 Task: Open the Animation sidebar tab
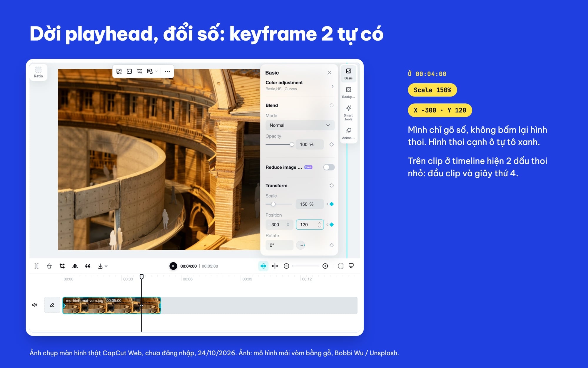click(x=348, y=133)
